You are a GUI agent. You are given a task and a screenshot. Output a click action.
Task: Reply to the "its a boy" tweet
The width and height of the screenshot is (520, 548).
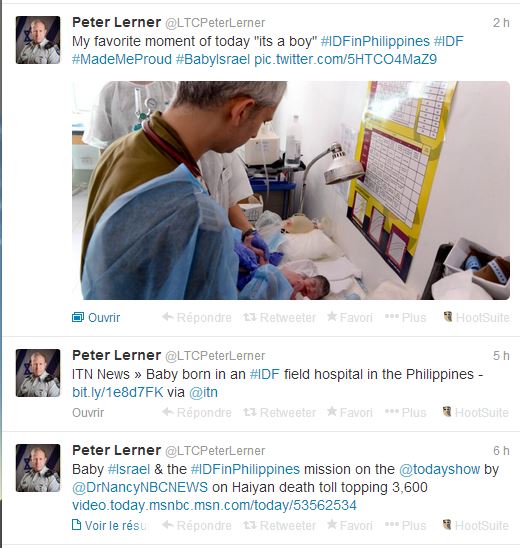point(197,317)
